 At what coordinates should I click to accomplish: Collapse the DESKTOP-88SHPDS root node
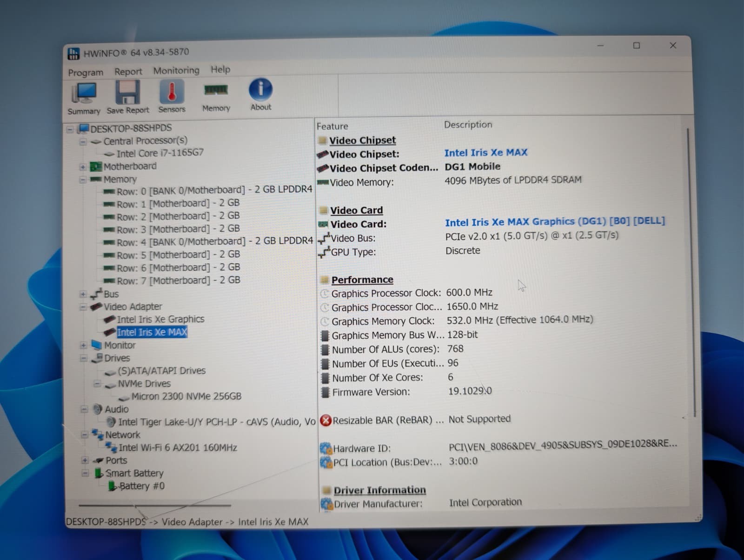[x=70, y=129]
